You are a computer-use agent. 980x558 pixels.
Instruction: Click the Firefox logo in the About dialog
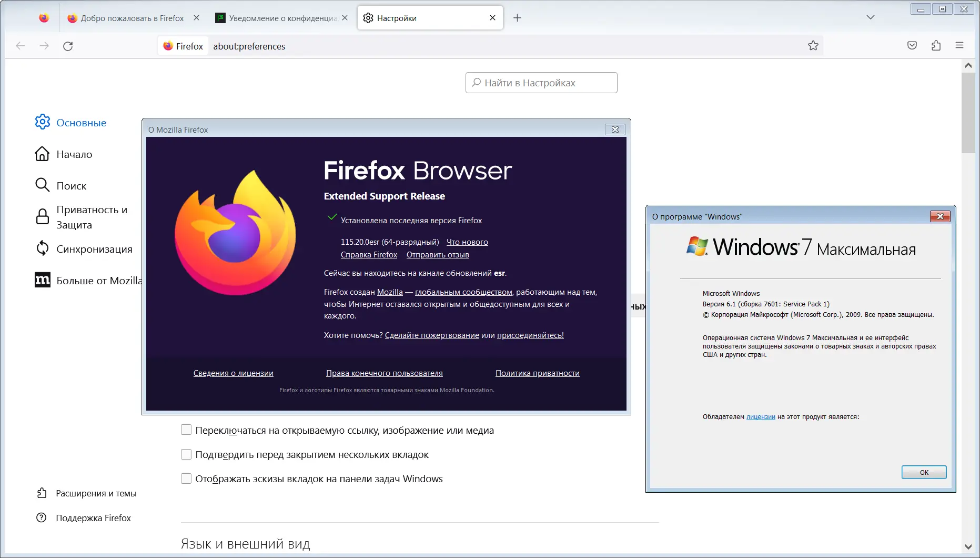tap(235, 233)
